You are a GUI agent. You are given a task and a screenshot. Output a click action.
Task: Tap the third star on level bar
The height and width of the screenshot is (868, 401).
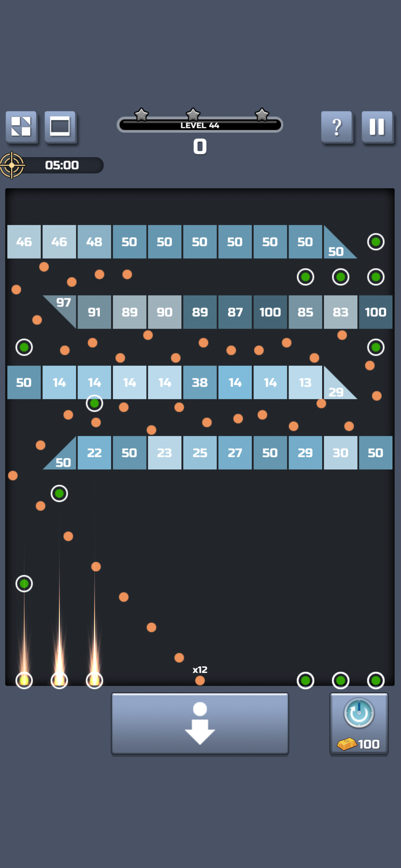[x=262, y=115]
